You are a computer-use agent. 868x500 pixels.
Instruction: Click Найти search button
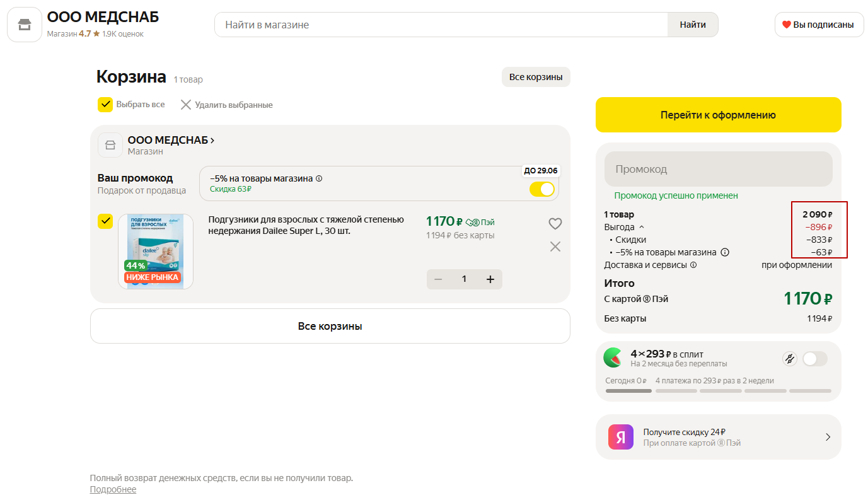point(693,25)
